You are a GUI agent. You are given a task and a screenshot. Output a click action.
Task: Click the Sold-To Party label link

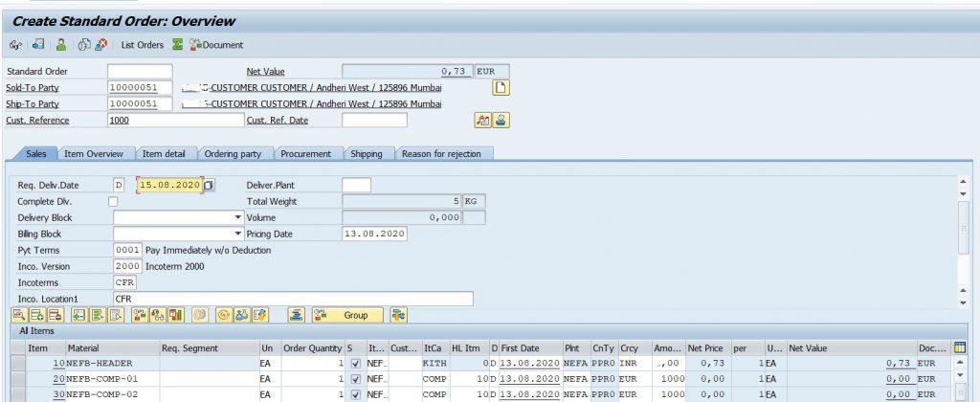[33, 87]
